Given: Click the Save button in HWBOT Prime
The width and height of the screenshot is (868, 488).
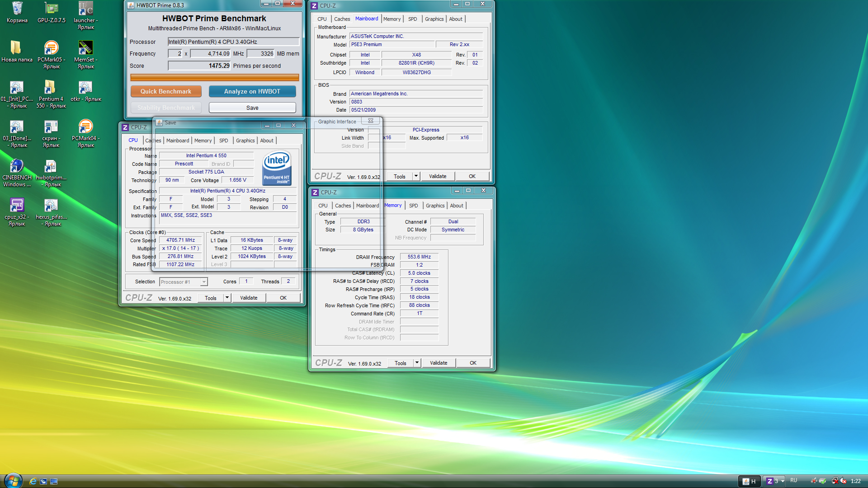Looking at the screenshot, I should point(252,108).
